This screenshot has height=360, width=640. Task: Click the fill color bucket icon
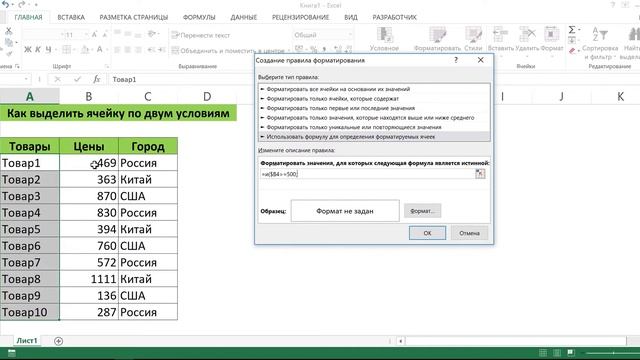84,49
